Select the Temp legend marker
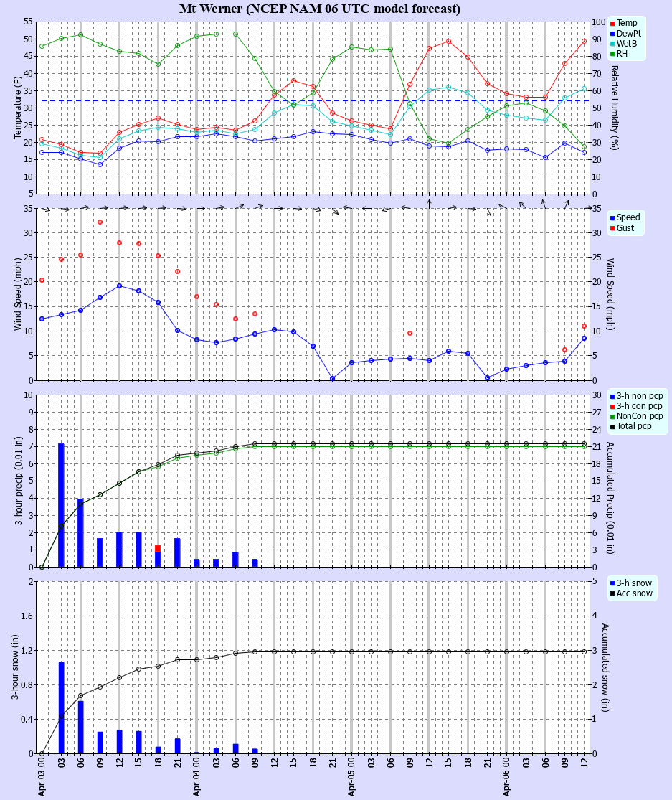672x800 pixels. click(611, 22)
